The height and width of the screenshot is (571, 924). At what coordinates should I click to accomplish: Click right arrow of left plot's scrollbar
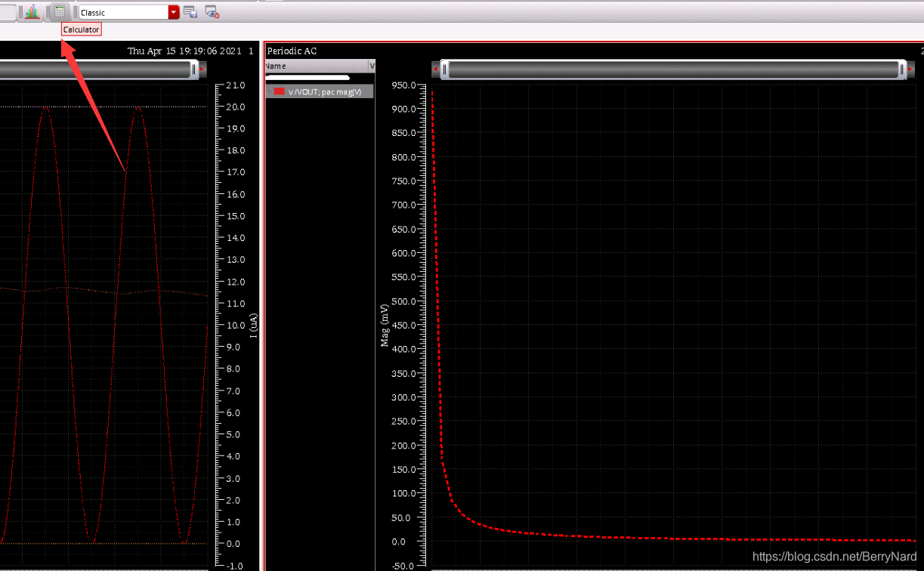point(202,69)
